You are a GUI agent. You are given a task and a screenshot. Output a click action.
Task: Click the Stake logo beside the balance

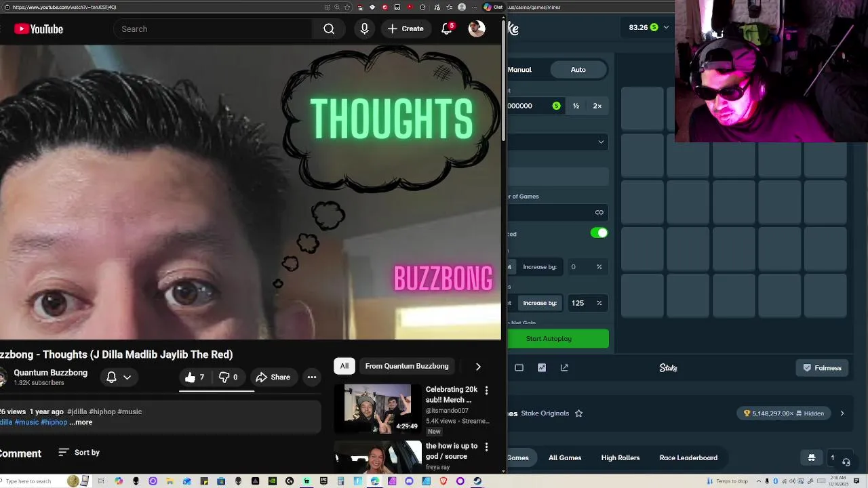click(x=513, y=28)
